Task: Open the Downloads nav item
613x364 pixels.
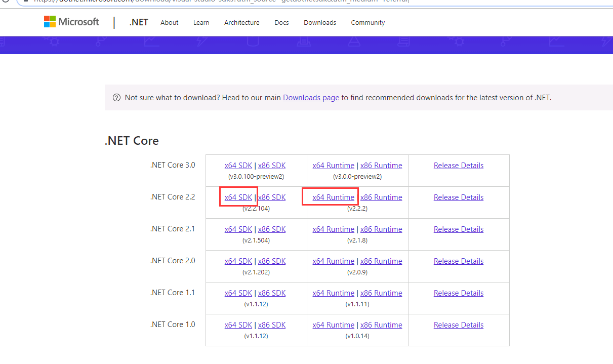Action: pos(320,22)
